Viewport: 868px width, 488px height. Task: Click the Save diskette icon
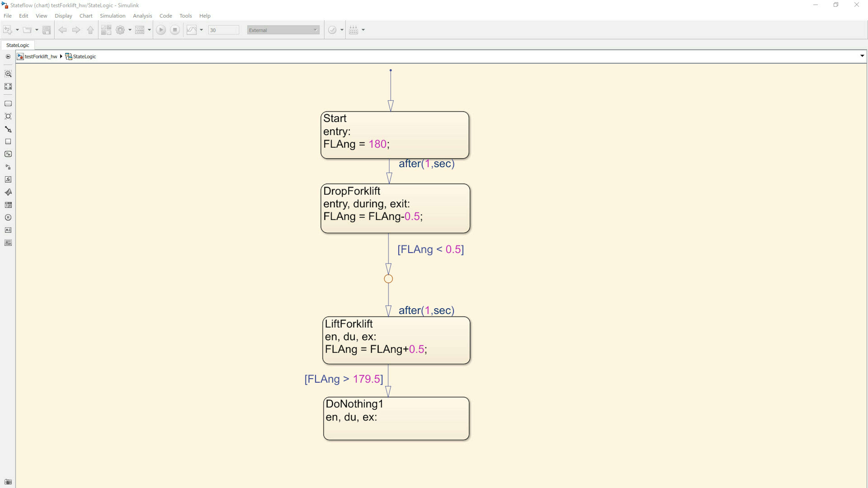coord(46,30)
